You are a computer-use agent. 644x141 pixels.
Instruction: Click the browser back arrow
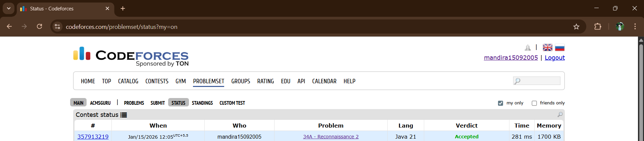point(9,27)
